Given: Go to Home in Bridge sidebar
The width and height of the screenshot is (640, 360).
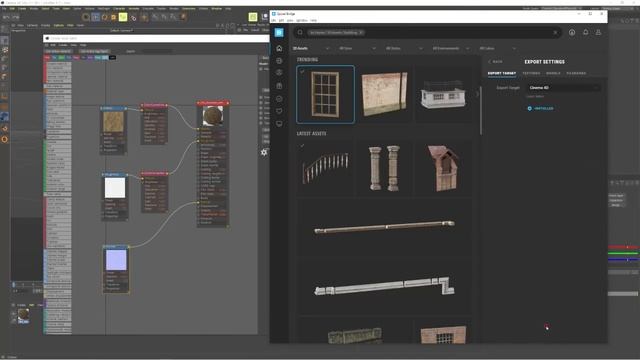Looking at the screenshot, I should 279,48.
